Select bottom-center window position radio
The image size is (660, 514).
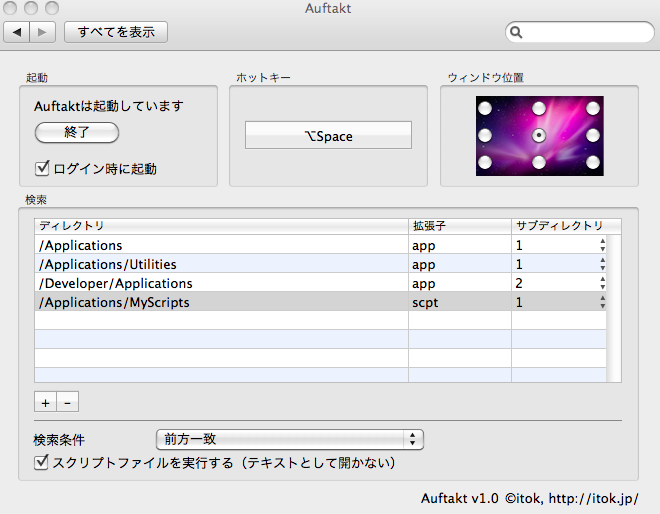click(x=539, y=162)
